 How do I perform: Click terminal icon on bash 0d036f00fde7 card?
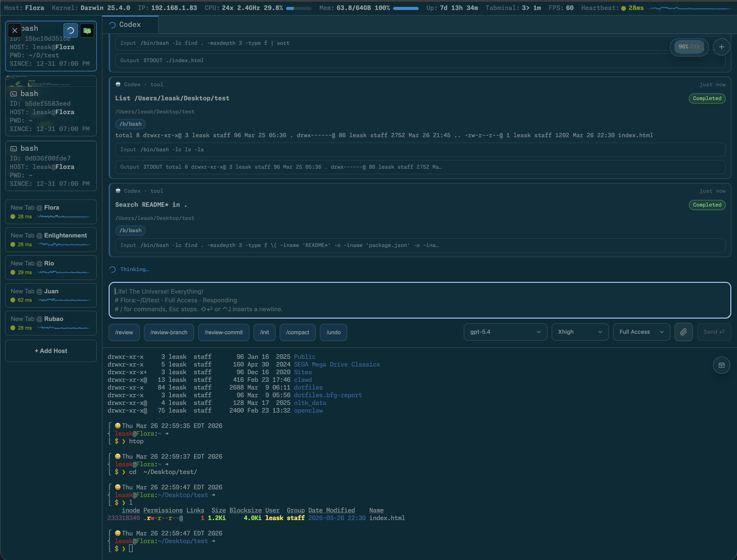point(14,149)
